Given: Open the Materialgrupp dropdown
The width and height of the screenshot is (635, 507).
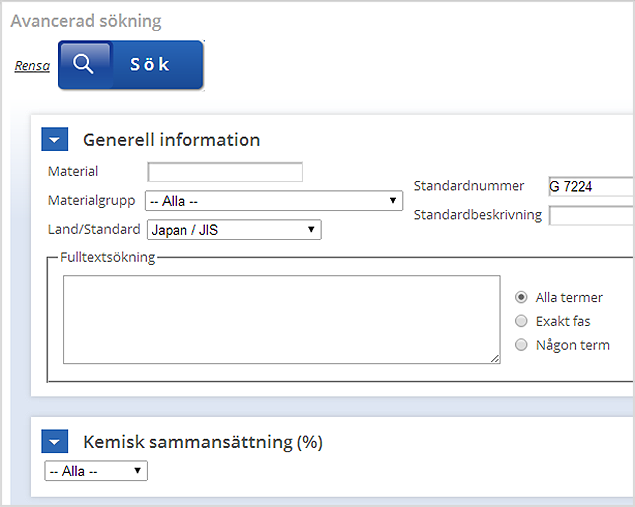Looking at the screenshot, I should (x=274, y=200).
